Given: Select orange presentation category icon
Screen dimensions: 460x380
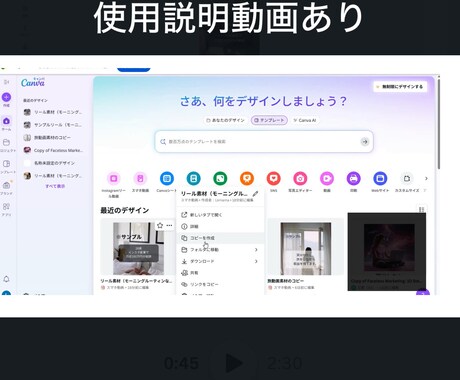Looking at the screenshot, I should click(x=247, y=179).
